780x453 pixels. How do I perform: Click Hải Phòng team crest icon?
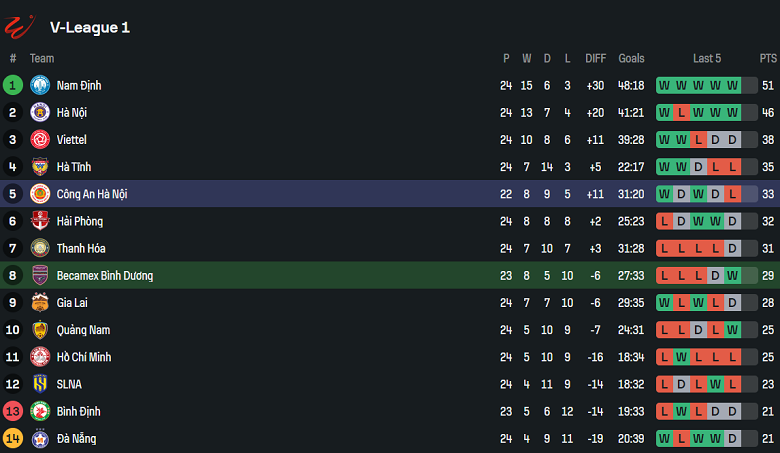coord(40,221)
